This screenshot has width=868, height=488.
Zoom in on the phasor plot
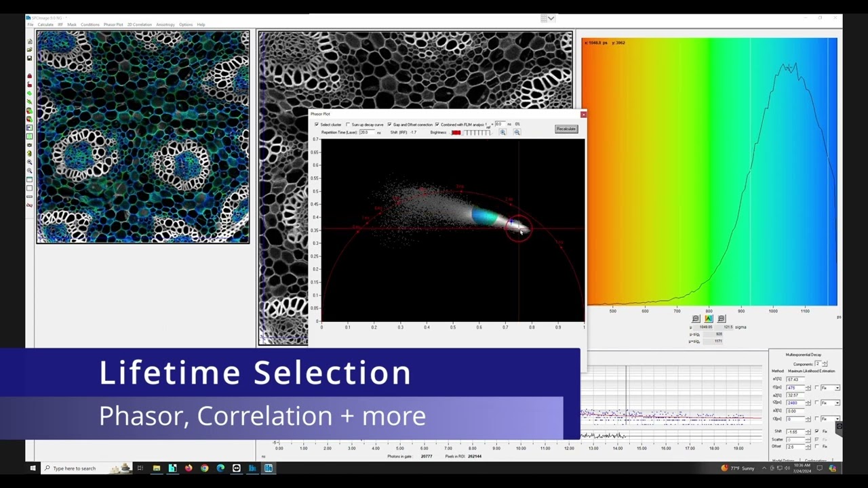502,132
